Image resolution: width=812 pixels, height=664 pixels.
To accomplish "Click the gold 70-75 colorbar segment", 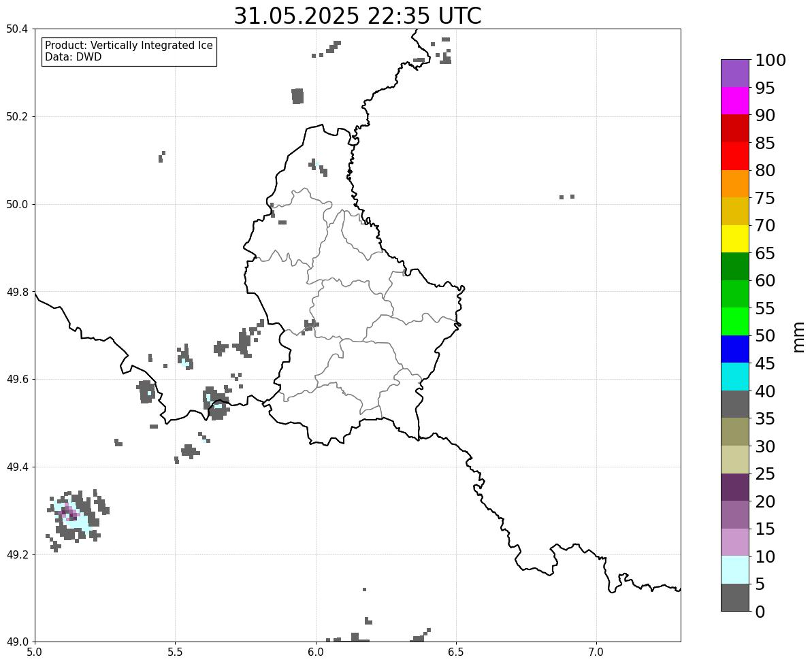I will [x=735, y=211].
